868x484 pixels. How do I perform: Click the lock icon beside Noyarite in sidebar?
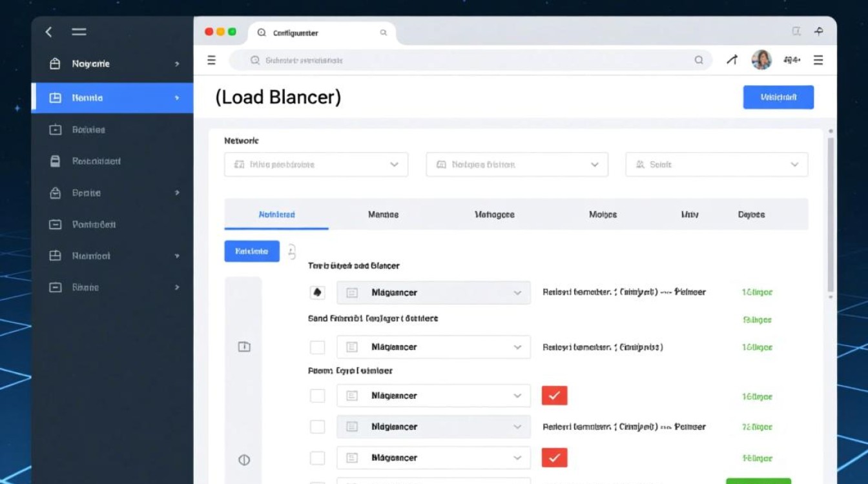click(x=55, y=64)
